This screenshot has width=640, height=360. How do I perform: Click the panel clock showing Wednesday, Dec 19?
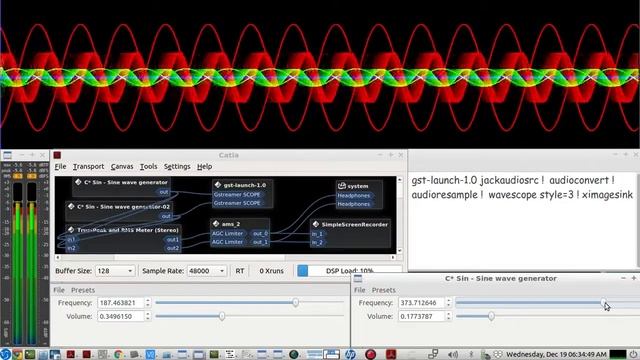tap(556, 354)
